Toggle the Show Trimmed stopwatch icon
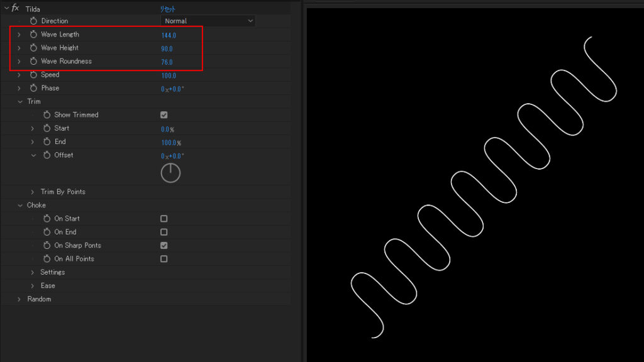The image size is (644, 362). click(x=47, y=115)
